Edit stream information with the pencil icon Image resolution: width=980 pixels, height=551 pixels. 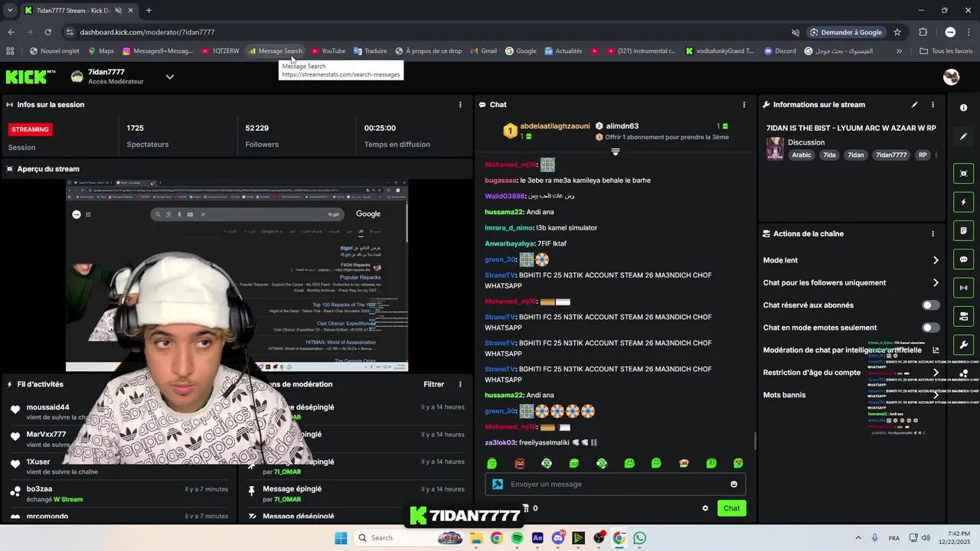pos(914,105)
